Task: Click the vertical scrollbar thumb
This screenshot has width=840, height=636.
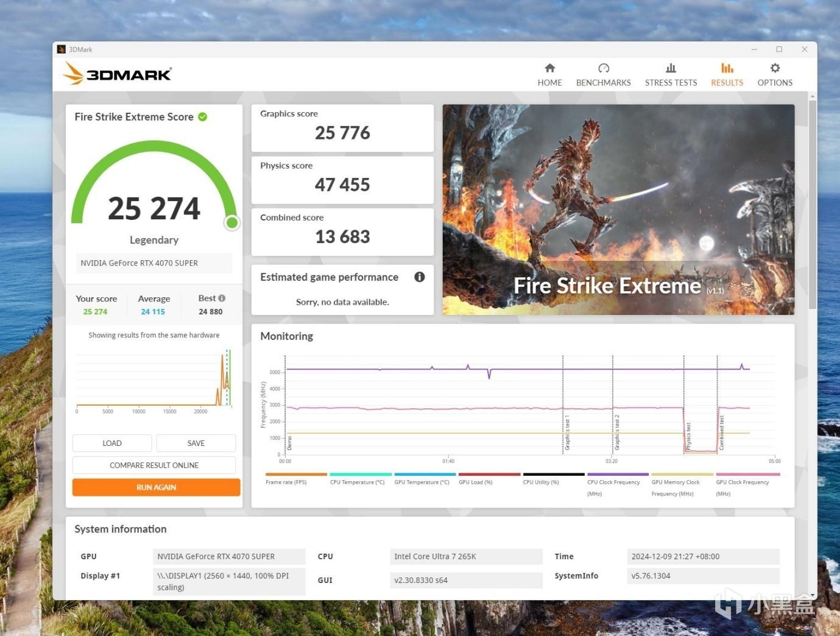Action: pyautogui.click(x=813, y=205)
